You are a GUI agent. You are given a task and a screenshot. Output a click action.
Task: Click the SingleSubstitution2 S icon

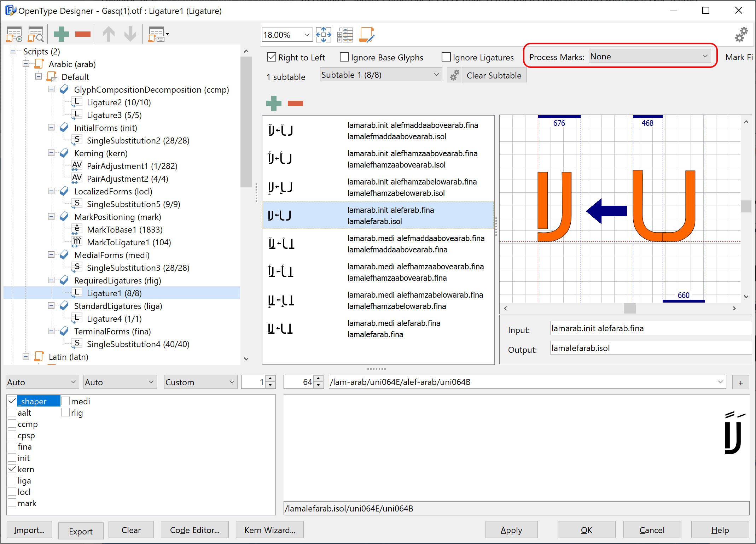77,140
